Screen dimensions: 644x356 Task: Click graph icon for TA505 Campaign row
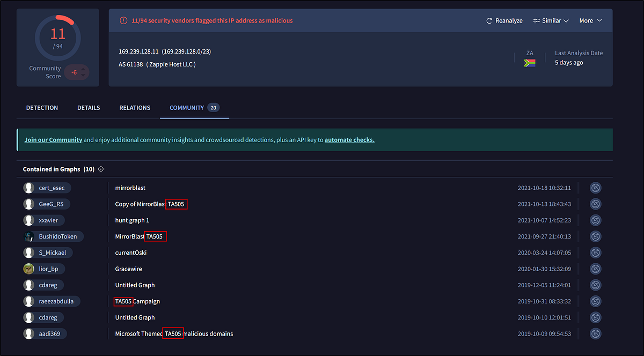pos(595,301)
